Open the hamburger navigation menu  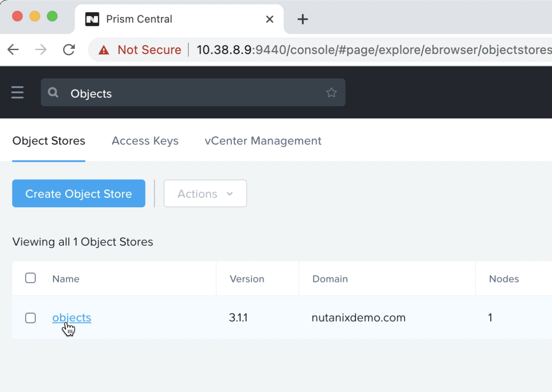[x=17, y=92]
